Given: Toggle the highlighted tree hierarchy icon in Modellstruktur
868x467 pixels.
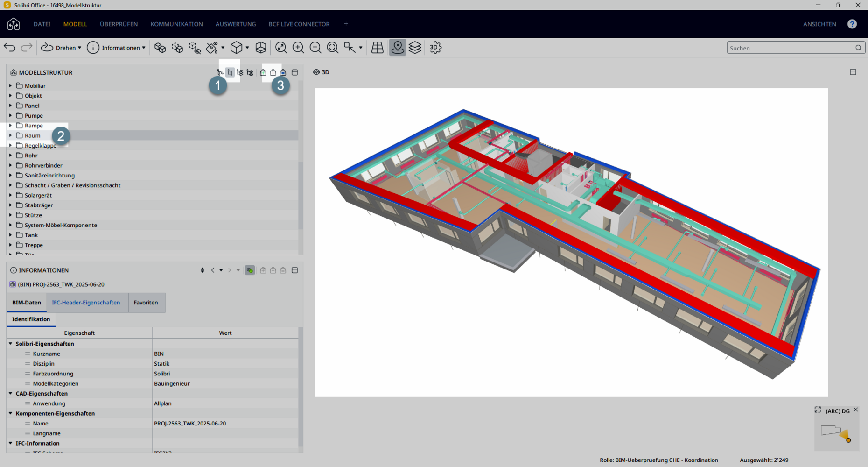Looking at the screenshot, I should tap(230, 72).
